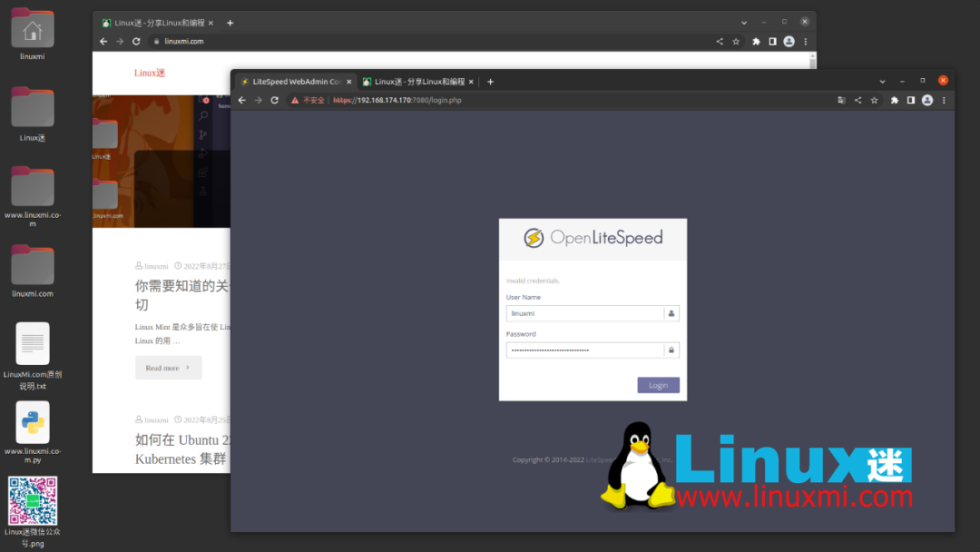The image size is (980, 552).
Task: Open profile avatar in front browser window
Action: tap(927, 100)
